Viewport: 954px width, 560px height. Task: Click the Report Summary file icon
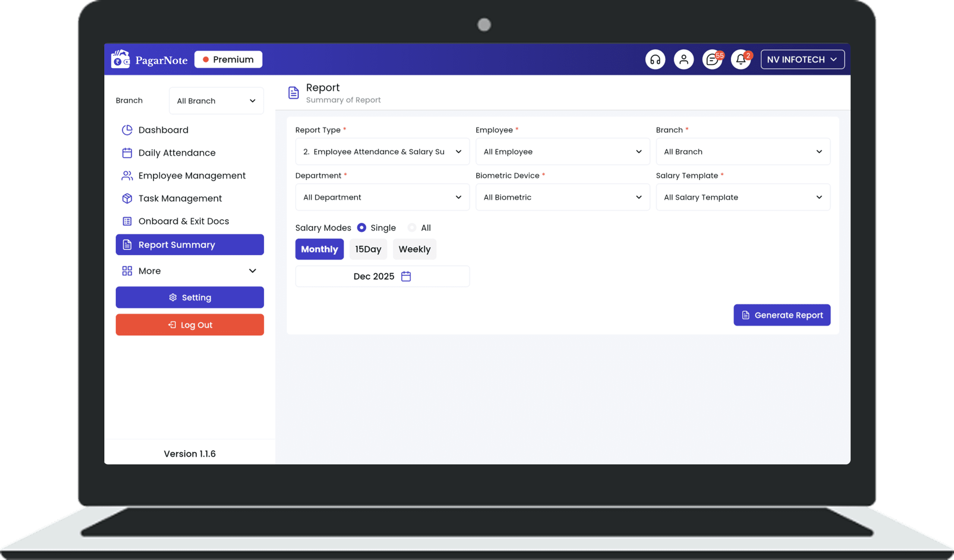pyautogui.click(x=127, y=245)
